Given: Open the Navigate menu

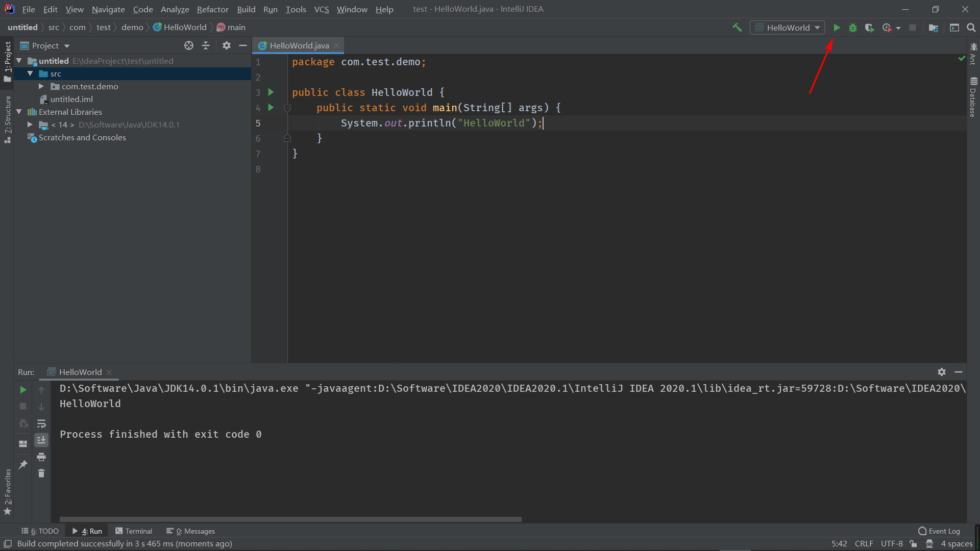Looking at the screenshot, I should (x=108, y=9).
